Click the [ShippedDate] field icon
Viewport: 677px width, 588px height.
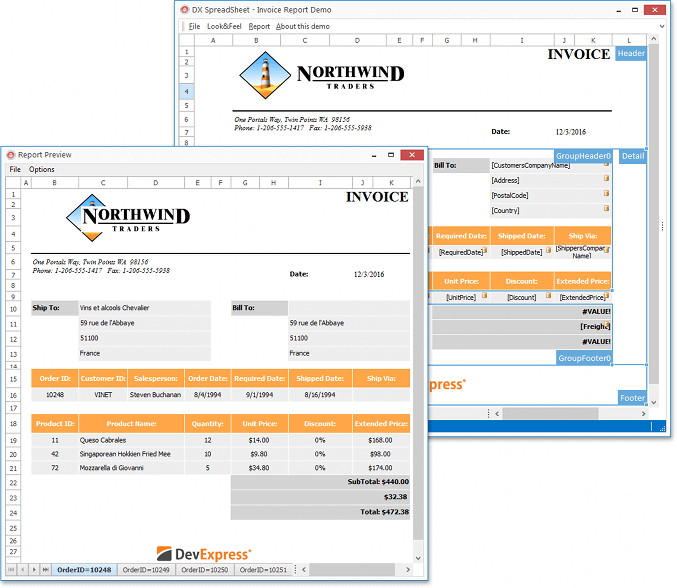548,250
